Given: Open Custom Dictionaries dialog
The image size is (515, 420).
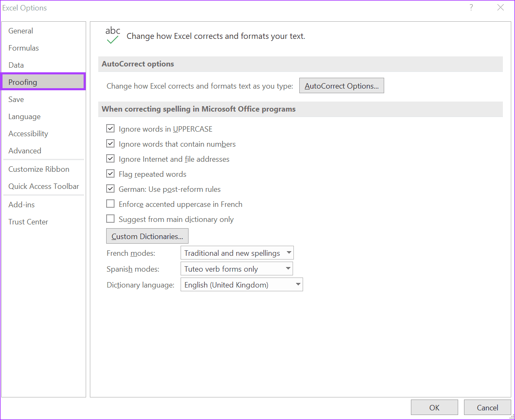Looking at the screenshot, I should (147, 236).
